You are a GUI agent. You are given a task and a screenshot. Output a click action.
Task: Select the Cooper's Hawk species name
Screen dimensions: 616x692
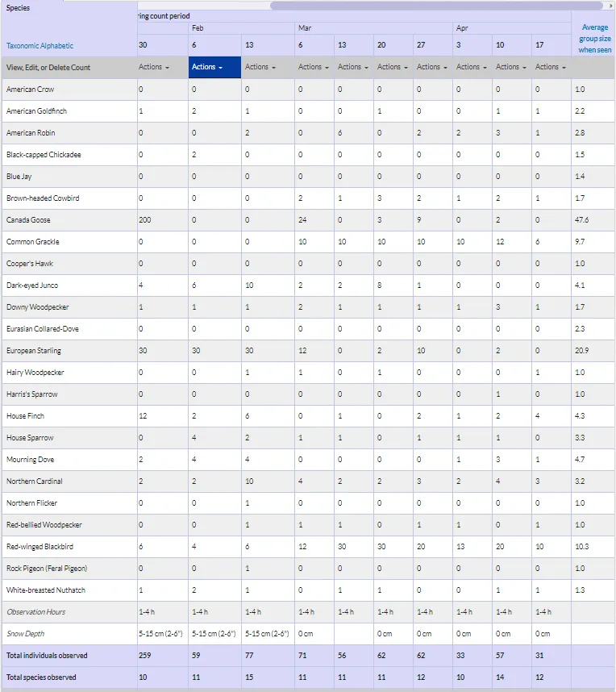tap(30, 264)
